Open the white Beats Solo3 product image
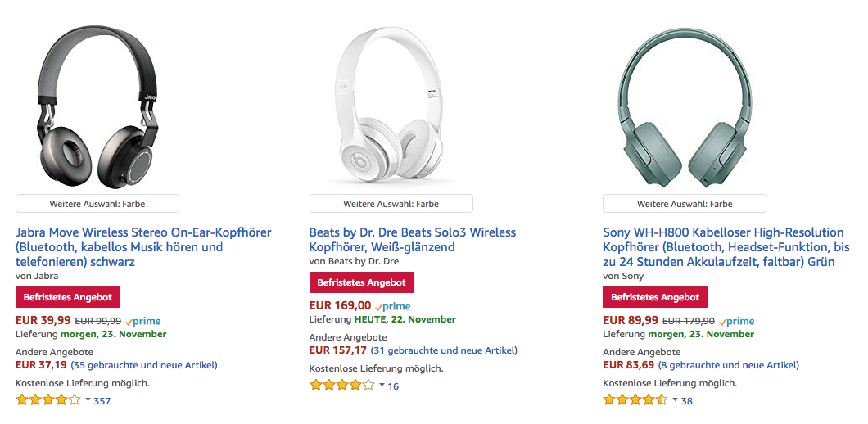The width and height of the screenshot is (868, 424). coord(391,106)
